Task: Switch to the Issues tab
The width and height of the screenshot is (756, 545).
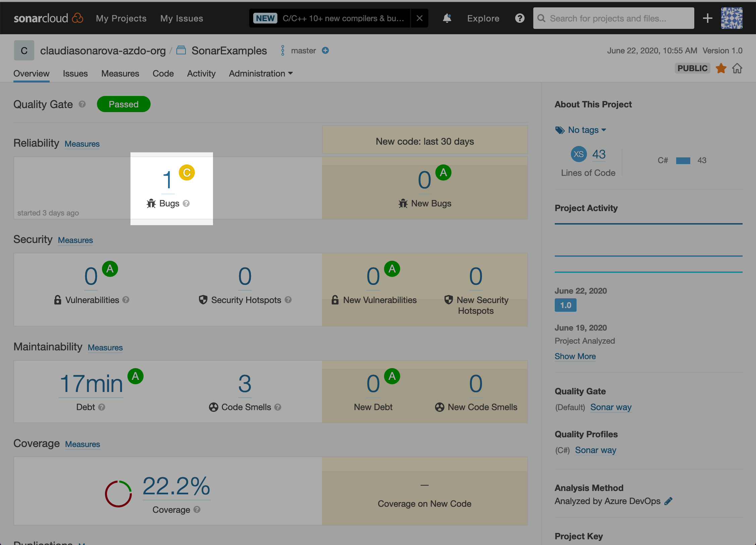Action: click(75, 73)
